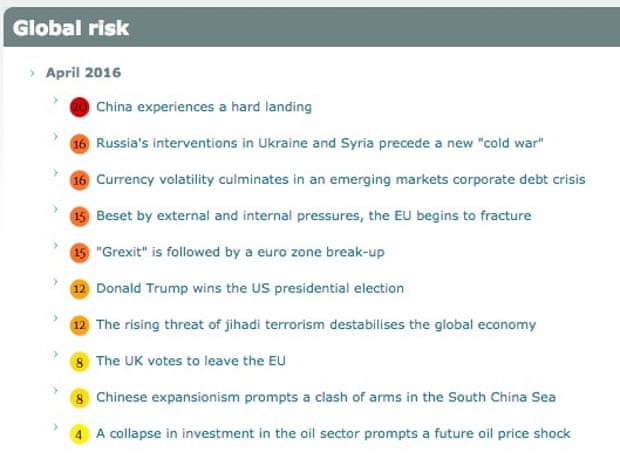The width and height of the screenshot is (620, 466).
Task: Click the yellow 8 circle beside UK votes
Action: click(x=80, y=361)
